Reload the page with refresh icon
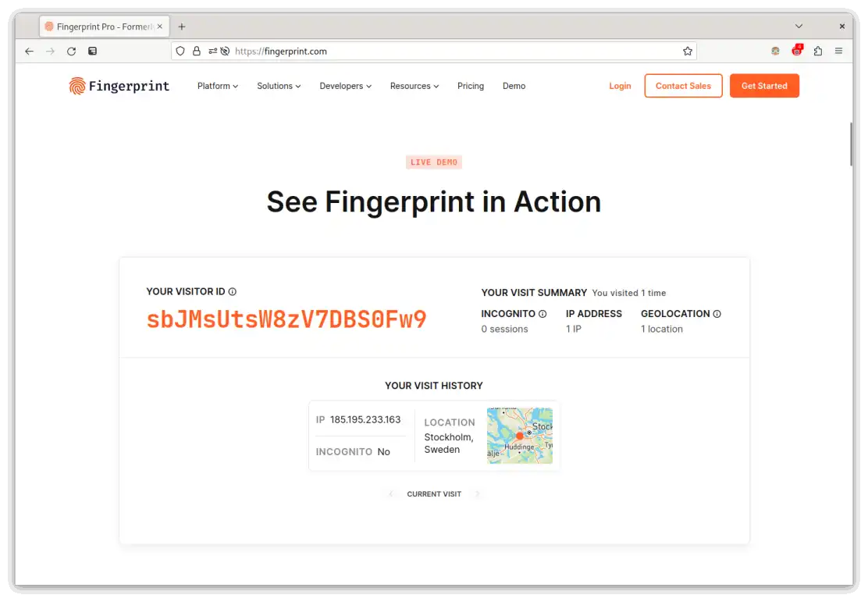 71,51
